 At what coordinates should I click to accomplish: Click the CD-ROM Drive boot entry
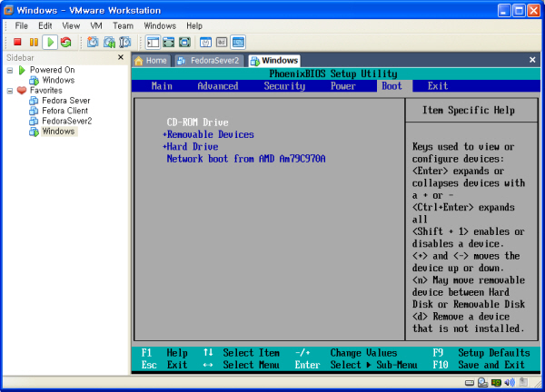point(197,122)
